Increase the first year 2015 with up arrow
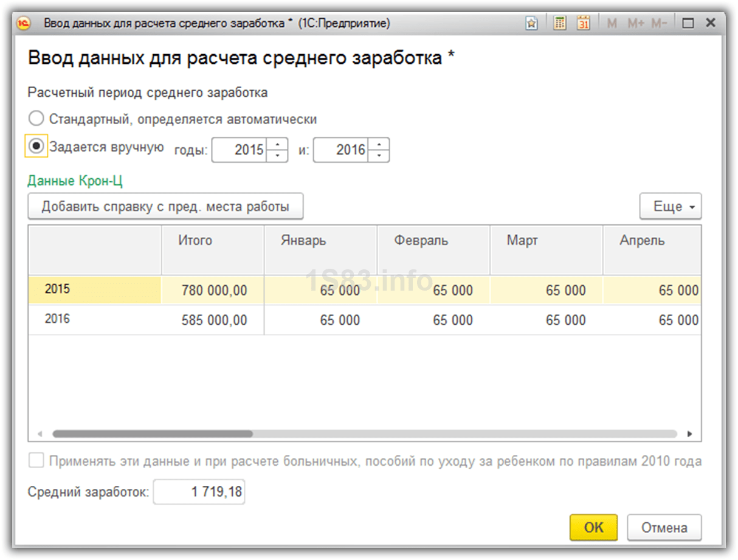This screenshot has height=560, width=738. (277, 144)
